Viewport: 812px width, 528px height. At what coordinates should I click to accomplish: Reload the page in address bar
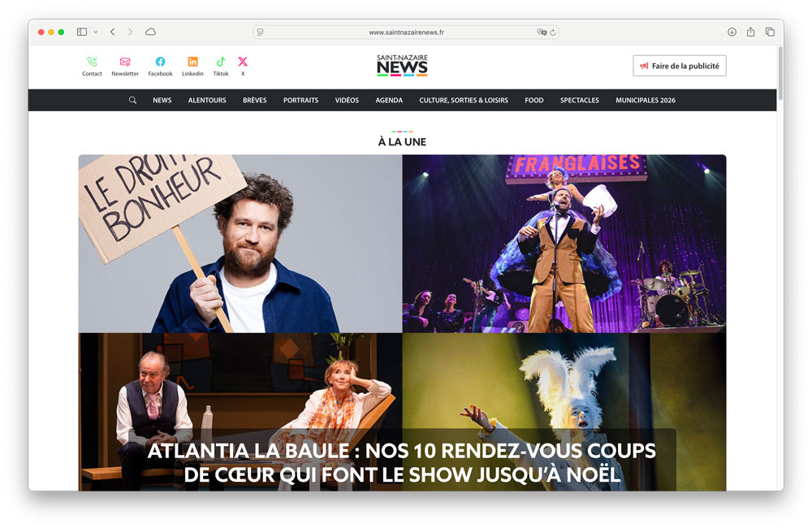(552, 32)
